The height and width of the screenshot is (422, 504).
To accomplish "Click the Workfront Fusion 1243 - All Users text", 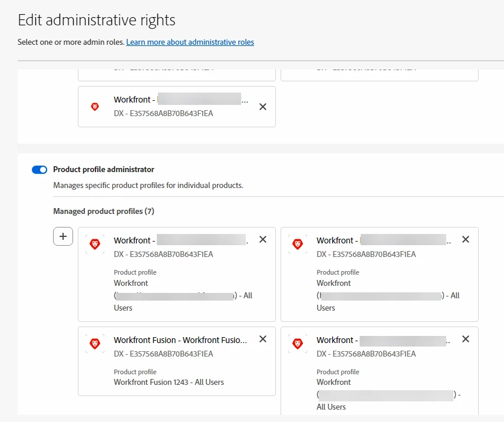I will (169, 382).
